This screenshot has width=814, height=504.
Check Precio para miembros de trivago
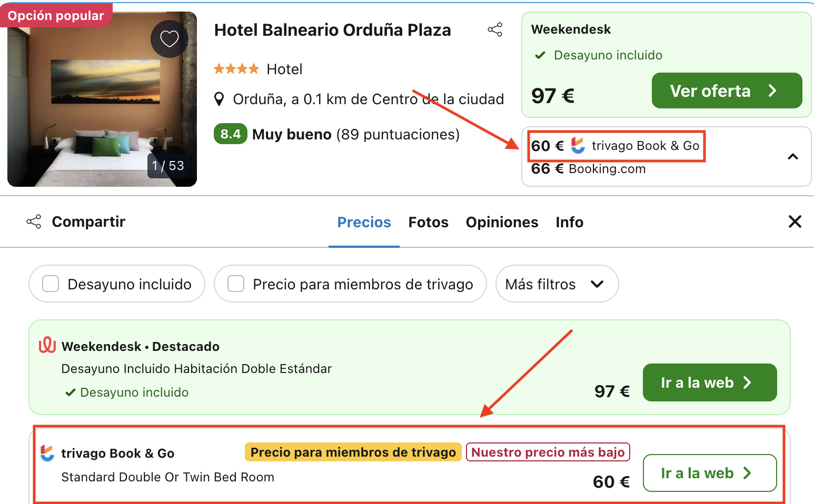pyautogui.click(x=236, y=284)
